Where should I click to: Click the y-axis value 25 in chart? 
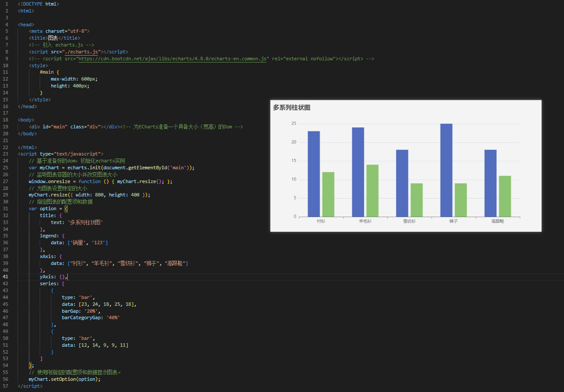(294, 124)
